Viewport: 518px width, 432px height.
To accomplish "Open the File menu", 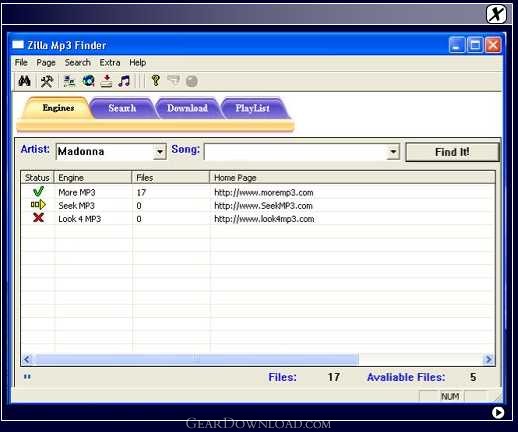I will (21, 62).
